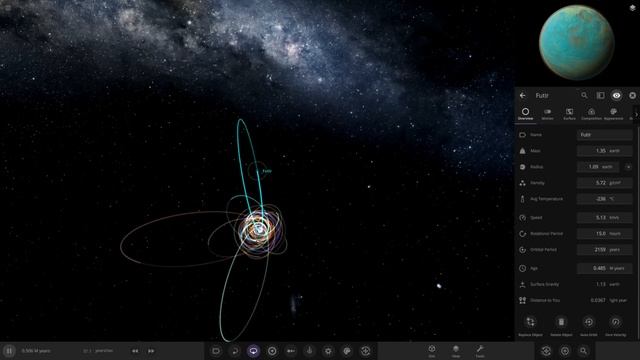640x360 pixels.
Task: Open the magnifier search bottom right
Action: click(x=583, y=351)
